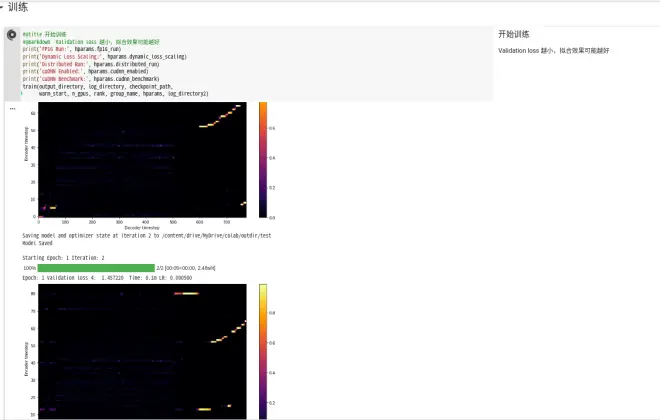The height and width of the screenshot is (420, 660).
Task: Click the #@title 开始训练 code line
Action: pos(45,34)
